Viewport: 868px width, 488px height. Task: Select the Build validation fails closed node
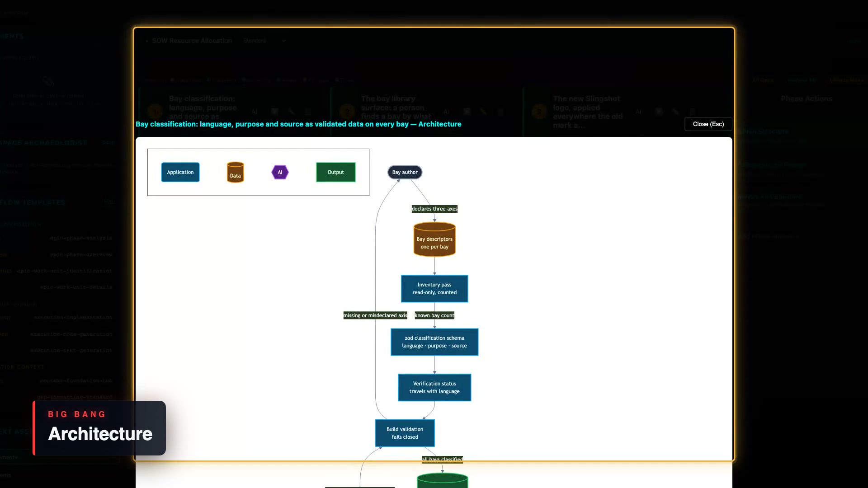click(x=405, y=433)
